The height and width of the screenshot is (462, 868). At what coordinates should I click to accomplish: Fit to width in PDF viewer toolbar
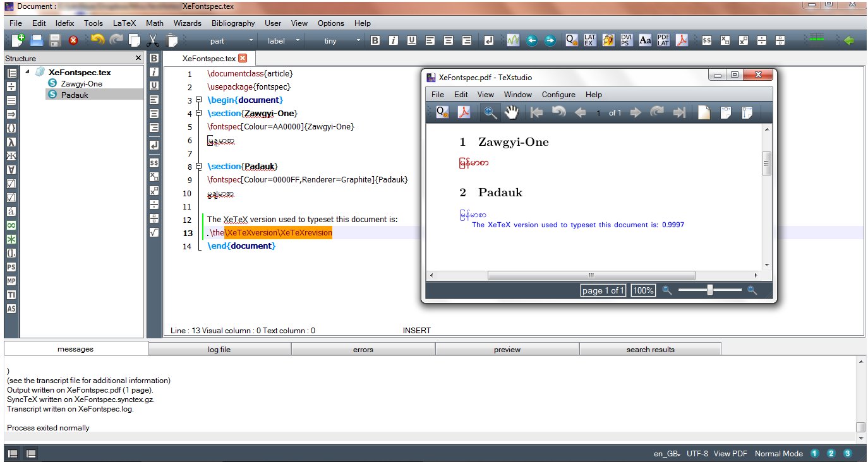coord(726,112)
